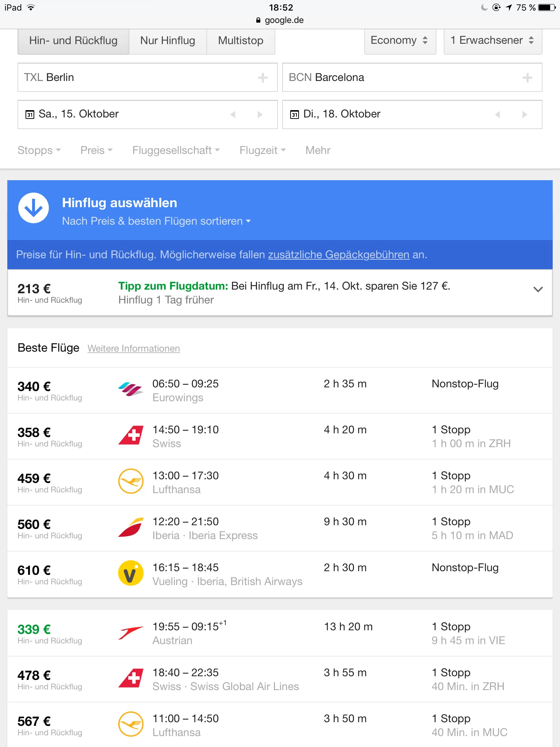
Task: Expand the Fluggesellschaft filter
Action: tap(176, 150)
